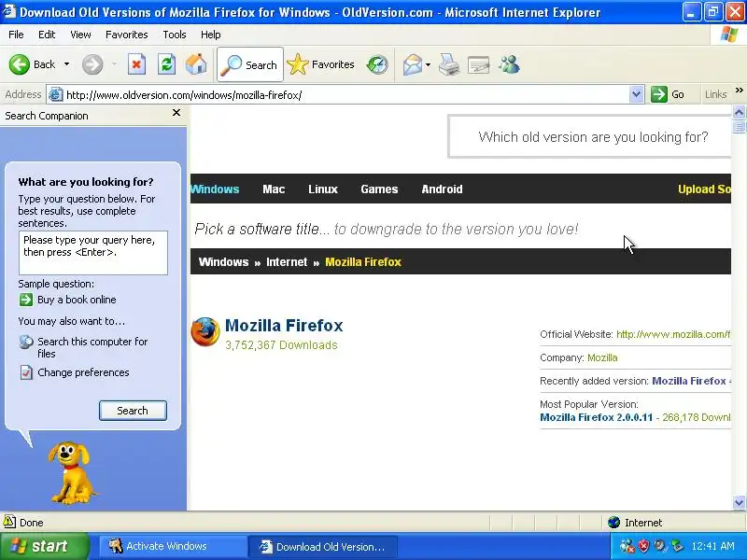Open recently added Mozilla Firefox version link
Image resolution: width=747 pixels, height=560 pixels.
tap(691, 381)
